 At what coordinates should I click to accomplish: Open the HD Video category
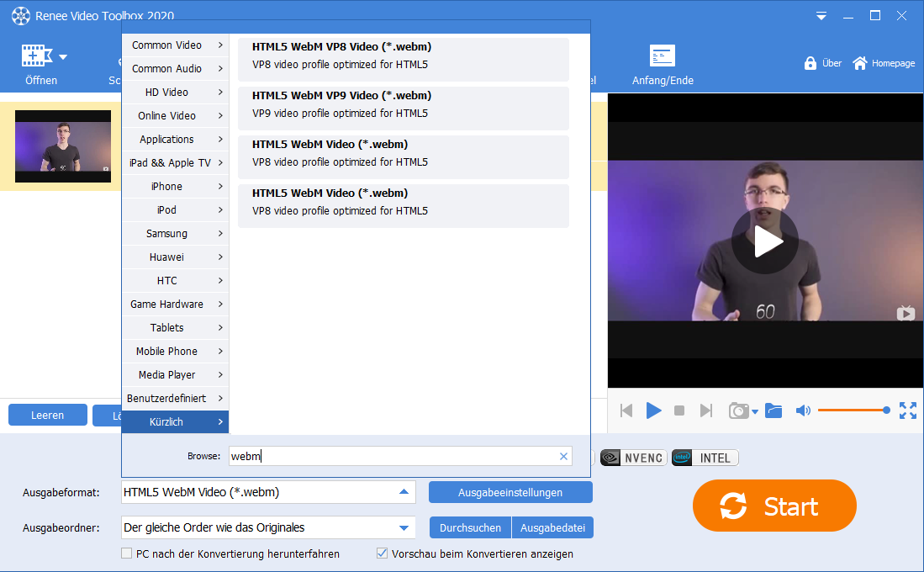[175, 93]
